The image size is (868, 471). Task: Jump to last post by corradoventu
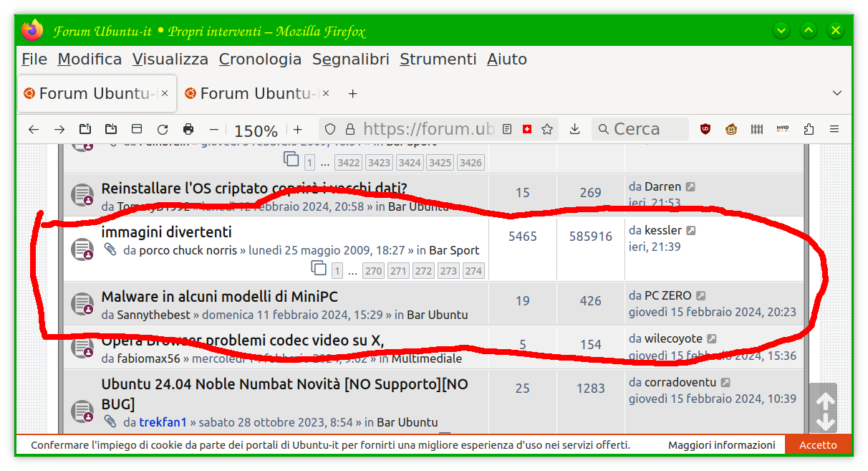point(725,383)
